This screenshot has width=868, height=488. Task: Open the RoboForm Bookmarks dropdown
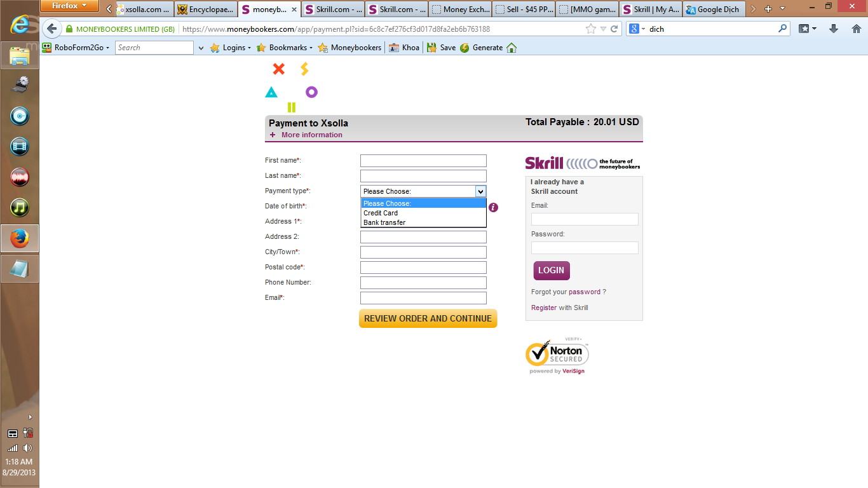point(285,48)
